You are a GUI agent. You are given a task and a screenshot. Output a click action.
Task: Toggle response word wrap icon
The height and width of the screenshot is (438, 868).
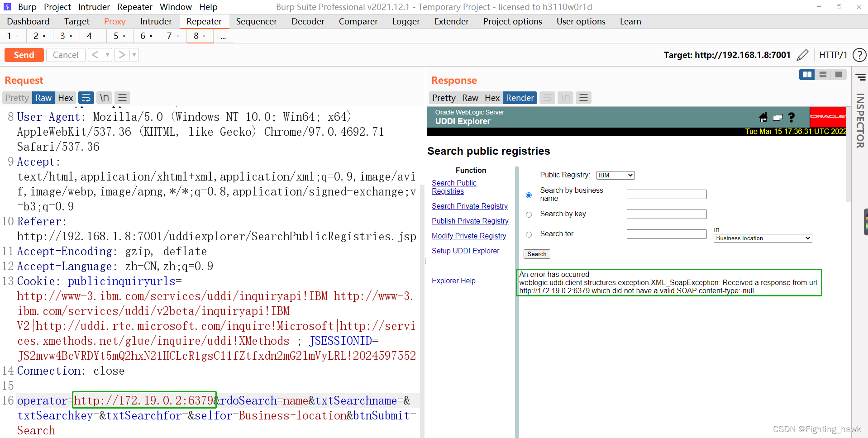click(x=548, y=98)
